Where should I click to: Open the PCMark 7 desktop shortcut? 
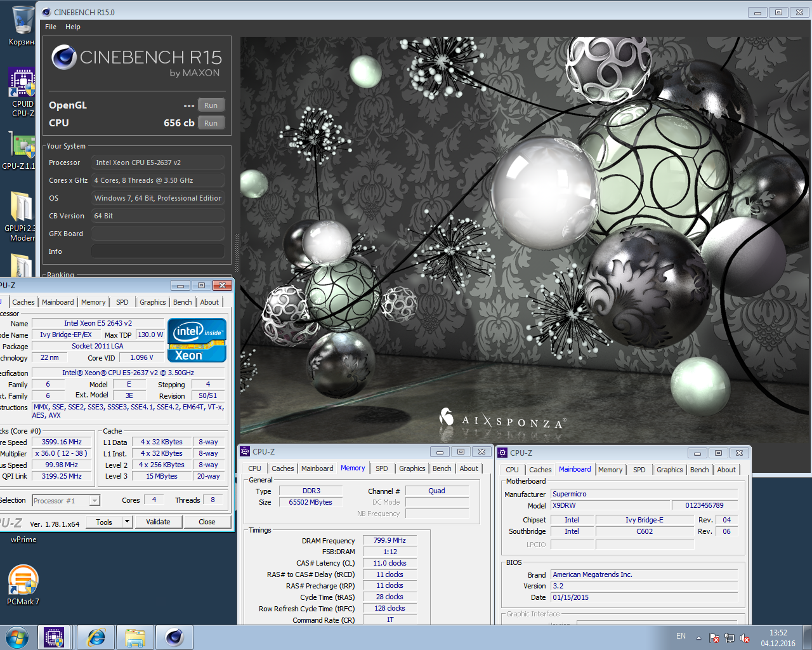tap(23, 585)
